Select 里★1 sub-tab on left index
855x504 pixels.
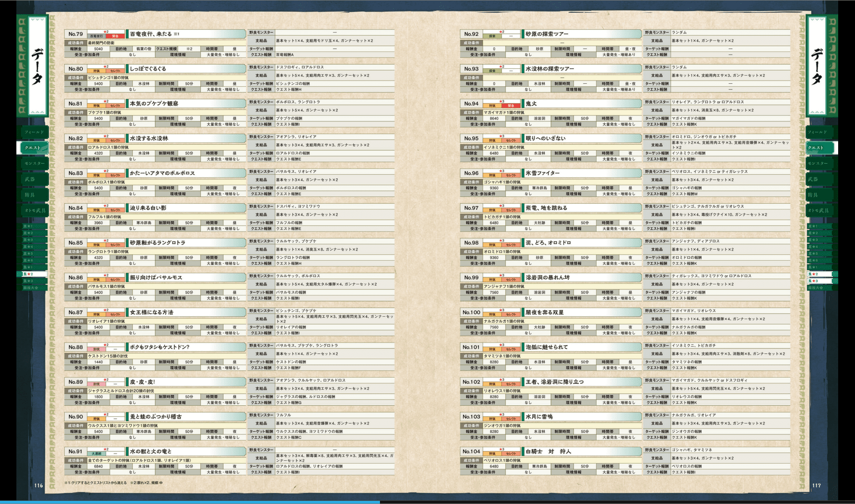click(31, 226)
